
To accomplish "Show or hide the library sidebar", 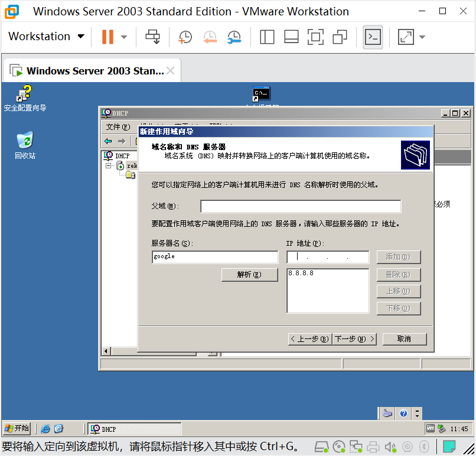I will click(267, 37).
